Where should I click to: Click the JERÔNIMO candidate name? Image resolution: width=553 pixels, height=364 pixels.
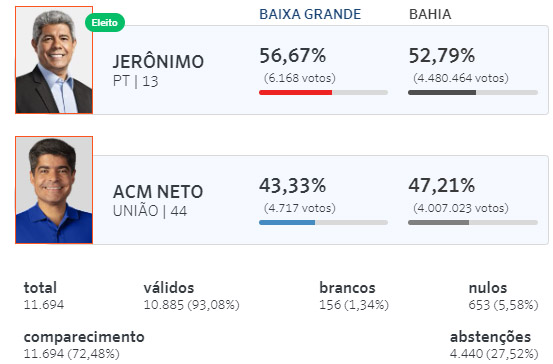click(x=158, y=62)
